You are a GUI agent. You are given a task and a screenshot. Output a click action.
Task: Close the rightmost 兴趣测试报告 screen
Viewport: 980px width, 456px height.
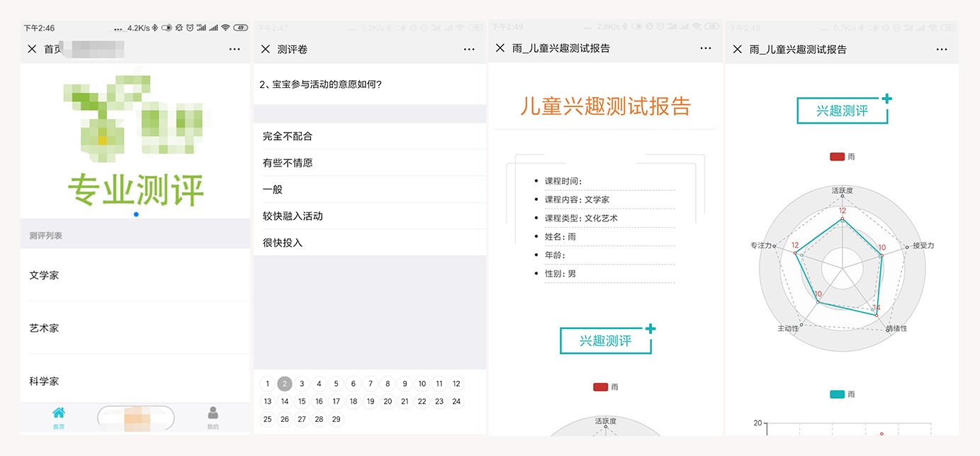tap(738, 49)
